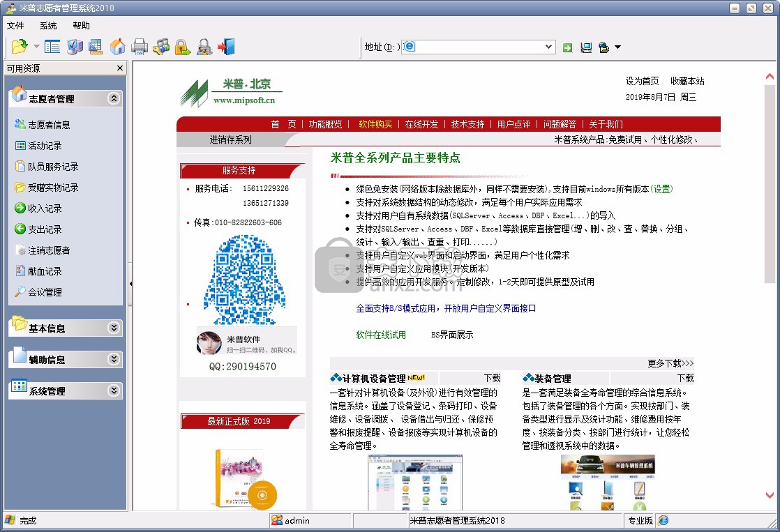This screenshot has height=532, width=780.
Task: Open 受赠实物记录 in the sidebar
Action: pos(47,188)
